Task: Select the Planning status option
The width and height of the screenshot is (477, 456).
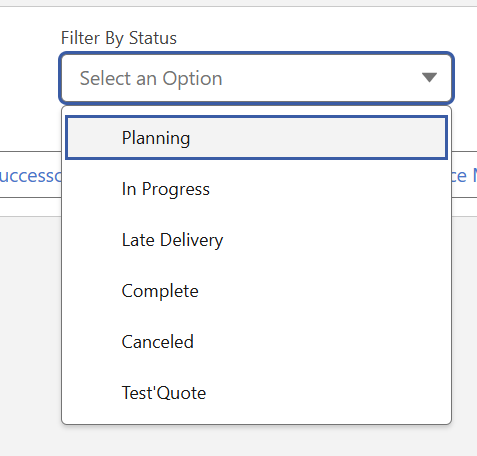Action: click(256, 138)
